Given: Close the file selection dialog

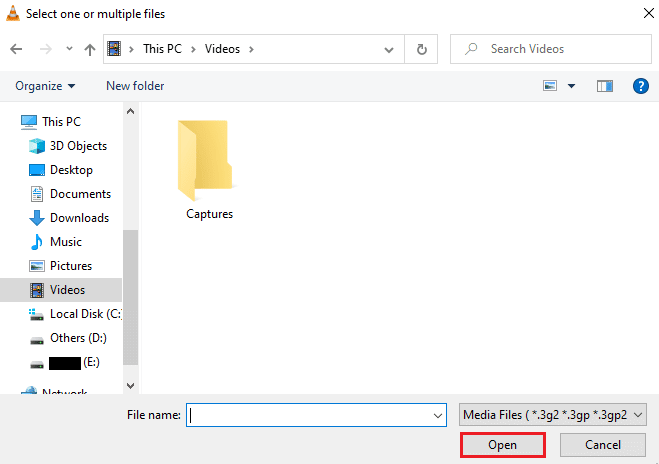Looking at the screenshot, I should (x=648, y=13).
